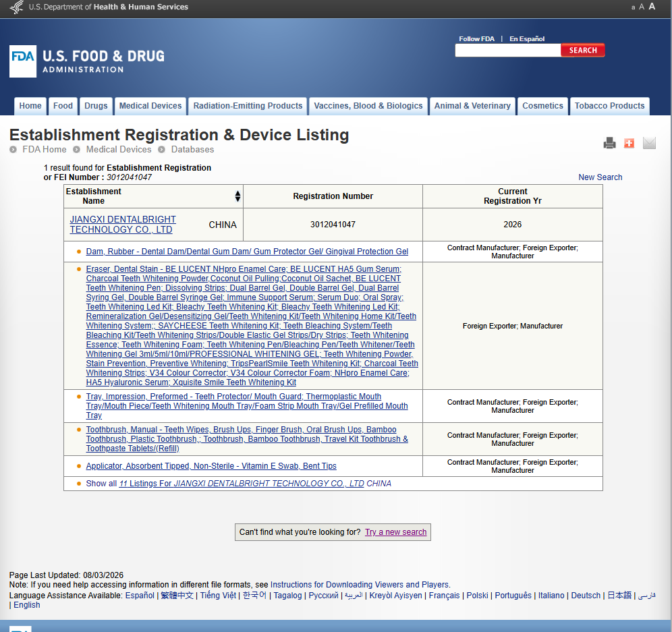This screenshot has width=672, height=632.
Task: Click 'Foreign Exporter; Manufacturer' cell
Action: [x=513, y=326]
